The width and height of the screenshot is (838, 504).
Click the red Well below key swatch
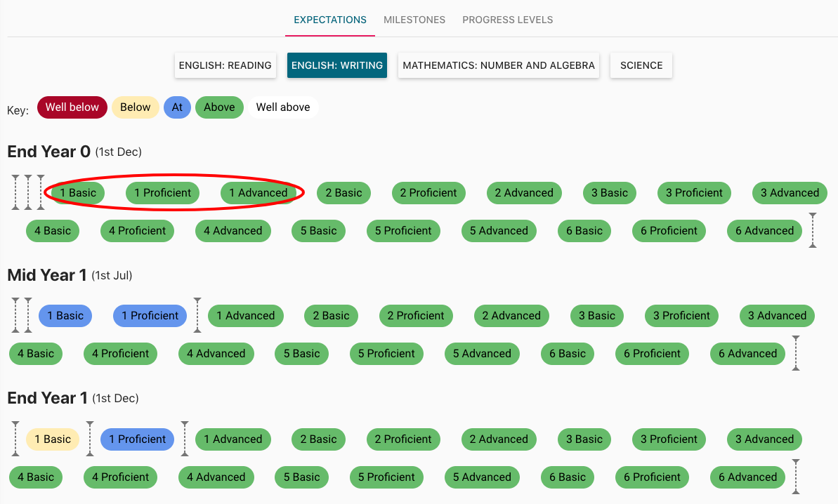pos(72,107)
